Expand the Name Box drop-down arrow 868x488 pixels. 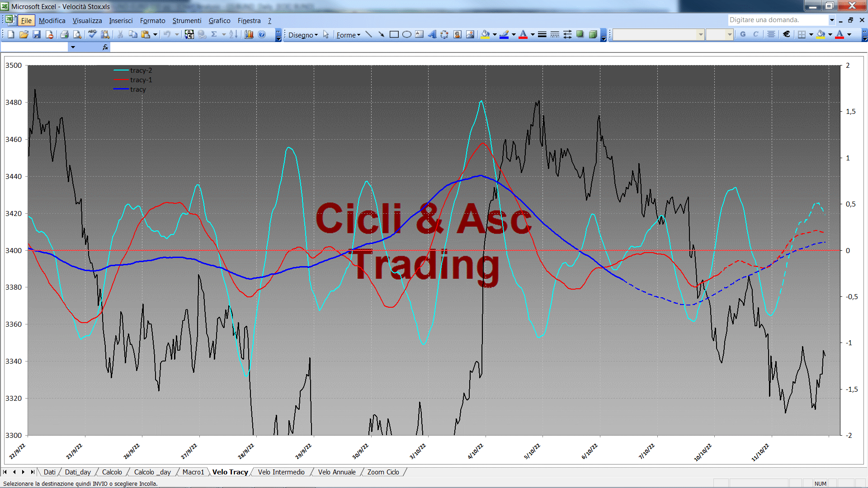point(73,47)
